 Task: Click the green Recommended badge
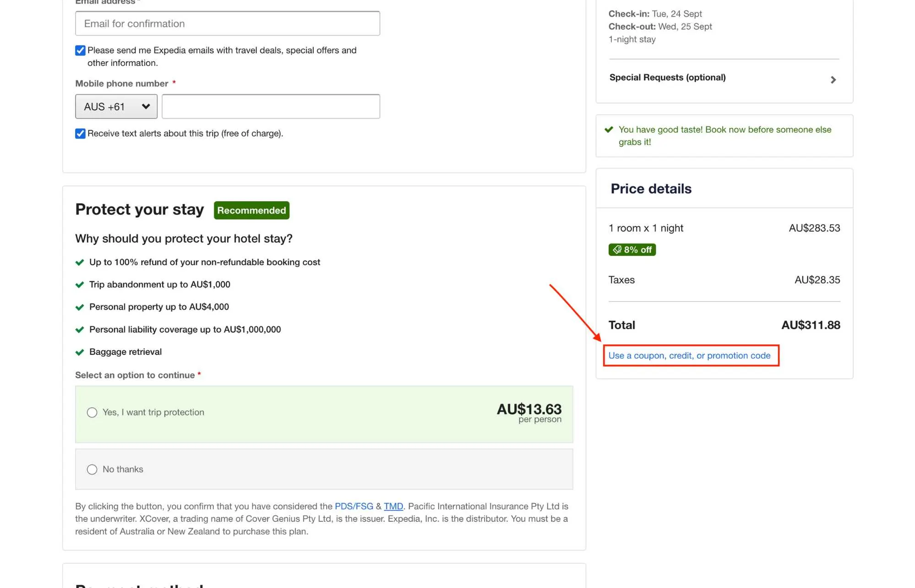click(x=251, y=210)
